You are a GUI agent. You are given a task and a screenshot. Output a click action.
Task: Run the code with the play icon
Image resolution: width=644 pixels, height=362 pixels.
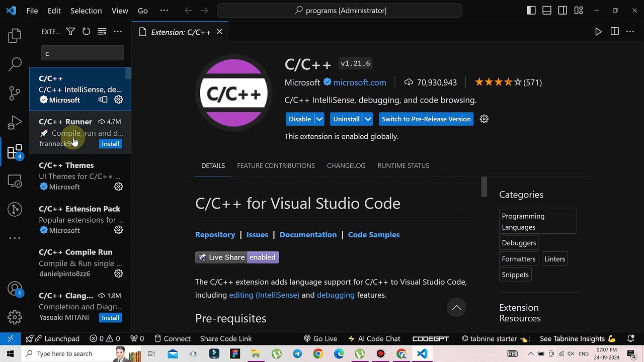coord(598,32)
